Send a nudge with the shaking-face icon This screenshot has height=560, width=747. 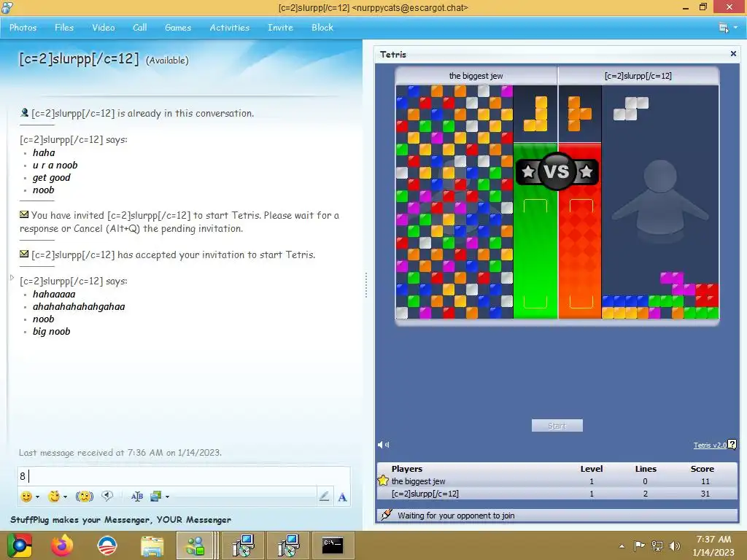(x=85, y=497)
